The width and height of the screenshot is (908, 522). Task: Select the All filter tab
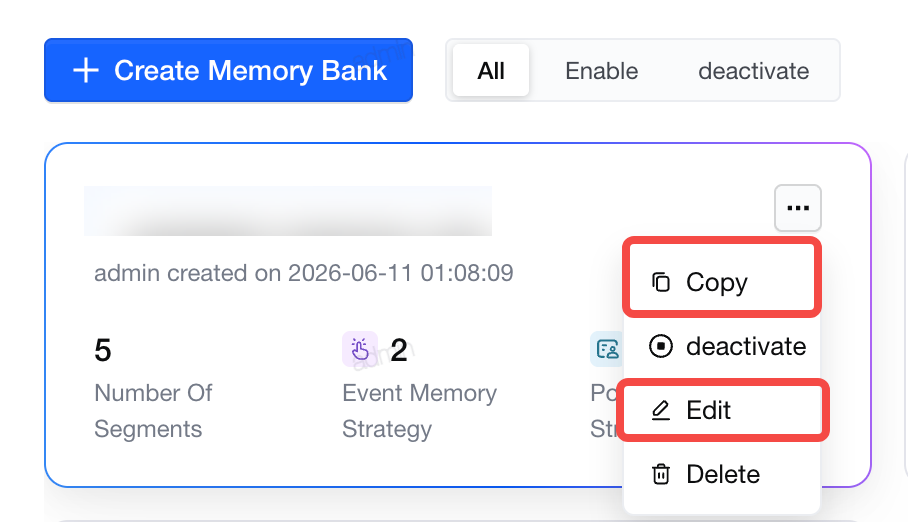tap(491, 71)
